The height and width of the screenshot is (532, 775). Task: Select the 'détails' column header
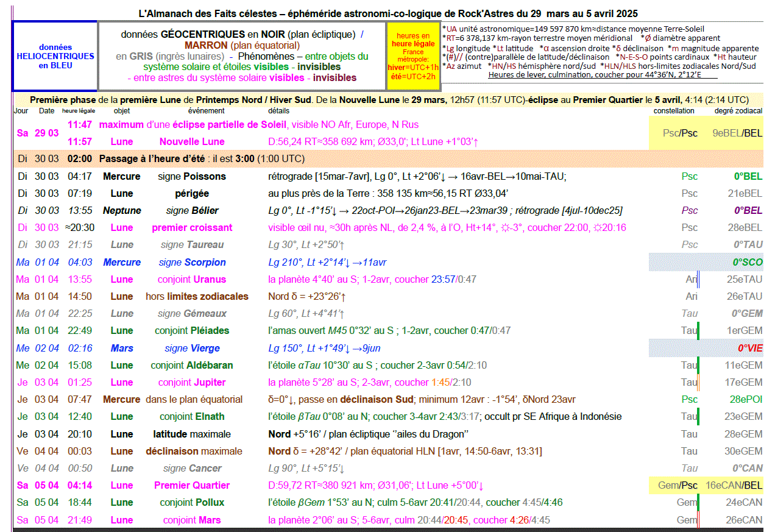[x=279, y=111]
